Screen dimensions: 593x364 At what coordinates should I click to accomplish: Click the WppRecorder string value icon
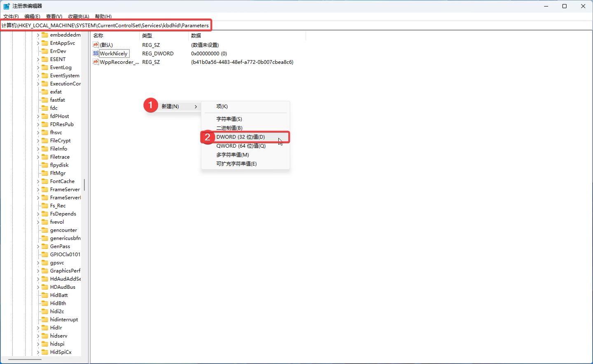pos(96,62)
